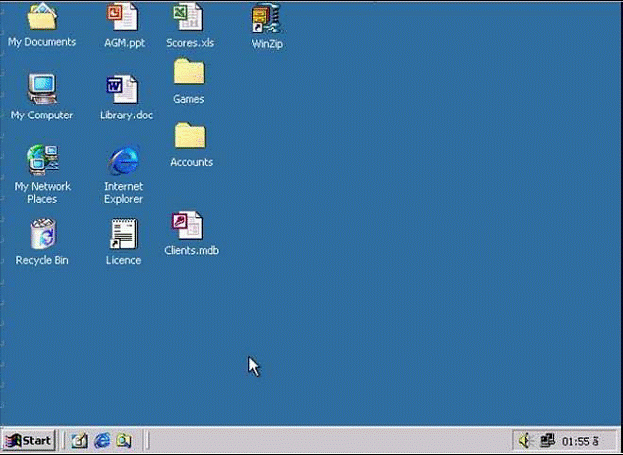Screen dimensions: 623x455
Task: Click the volume speaker tray icon
Action: click(x=527, y=440)
